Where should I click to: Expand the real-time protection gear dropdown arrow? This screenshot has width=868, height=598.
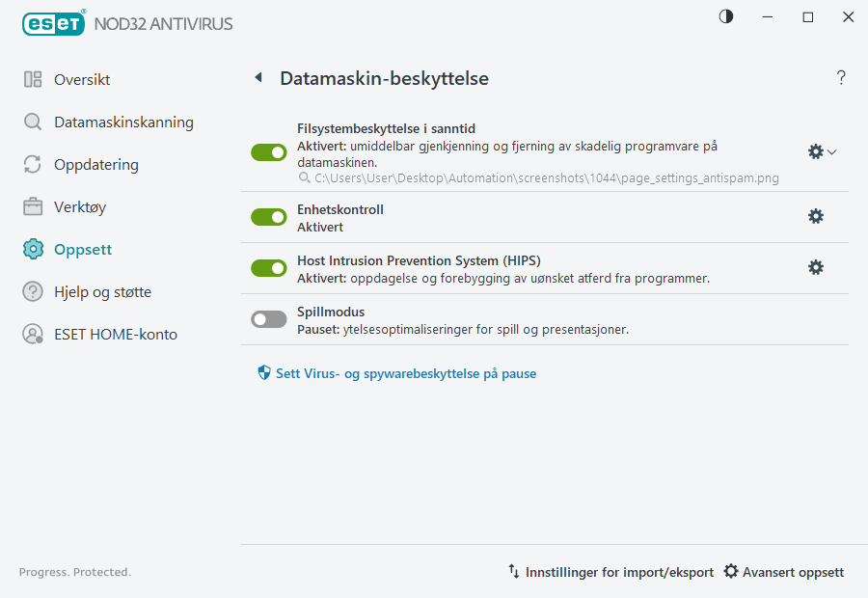click(831, 151)
